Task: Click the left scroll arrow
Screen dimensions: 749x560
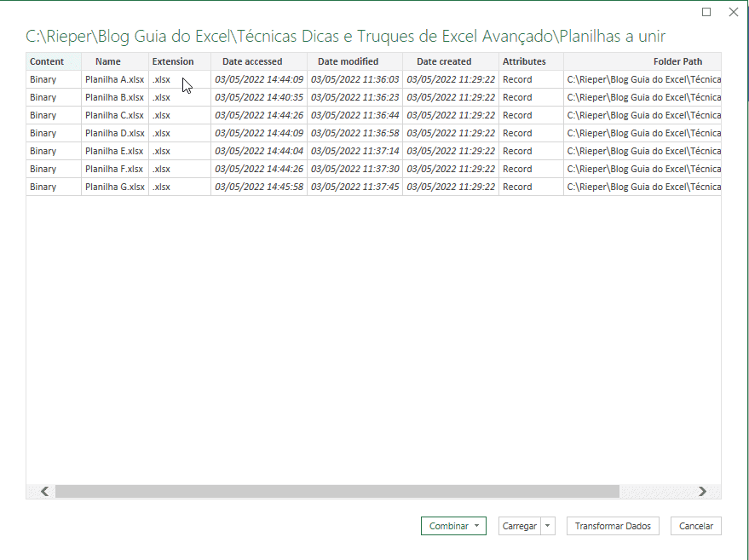Action: (x=41, y=491)
